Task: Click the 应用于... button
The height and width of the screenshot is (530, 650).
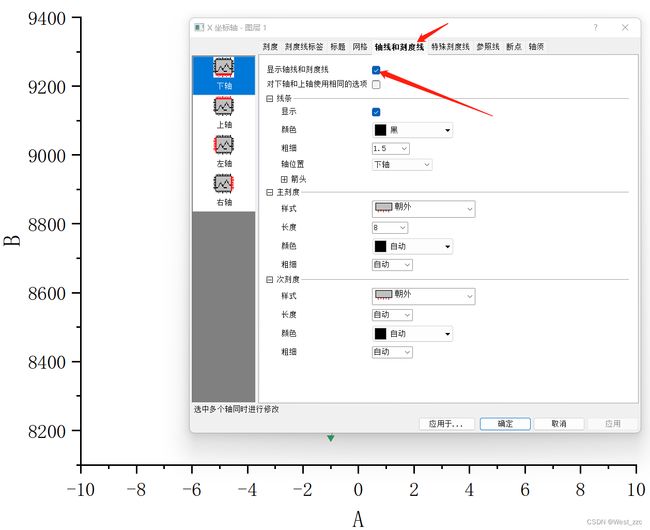Action: coord(445,424)
